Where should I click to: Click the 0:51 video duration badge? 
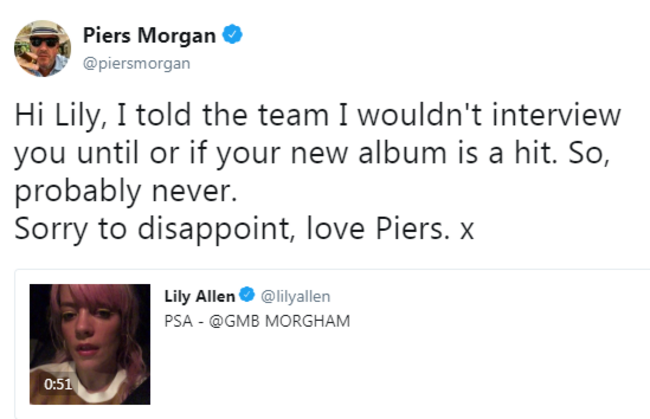tap(58, 384)
